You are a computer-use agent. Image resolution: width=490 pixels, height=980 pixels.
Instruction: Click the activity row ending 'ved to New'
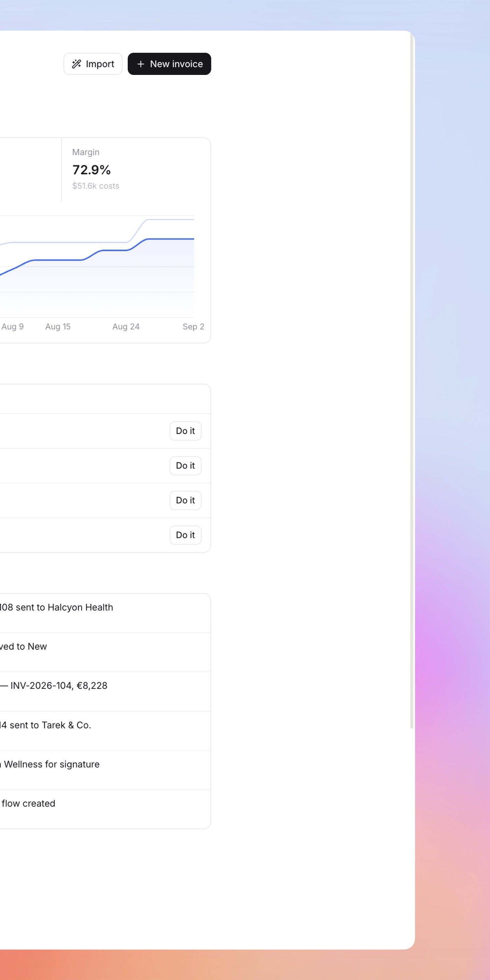point(105,653)
